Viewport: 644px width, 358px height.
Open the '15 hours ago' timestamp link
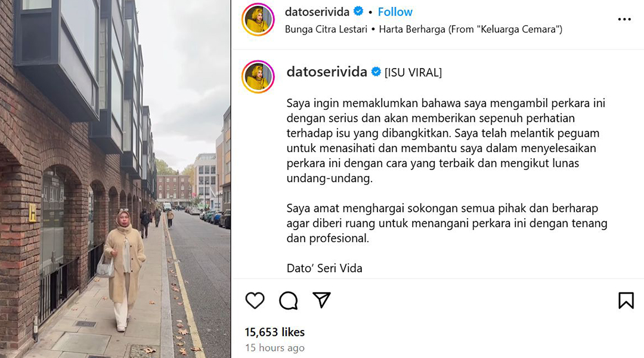pyautogui.click(x=275, y=348)
